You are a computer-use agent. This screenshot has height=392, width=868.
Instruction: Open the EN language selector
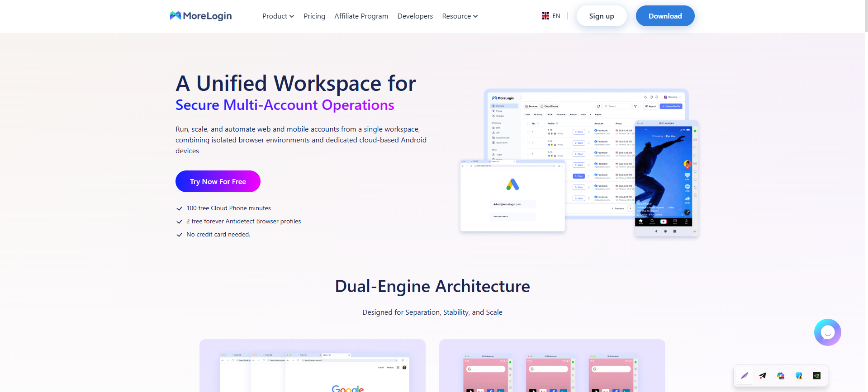(x=551, y=16)
